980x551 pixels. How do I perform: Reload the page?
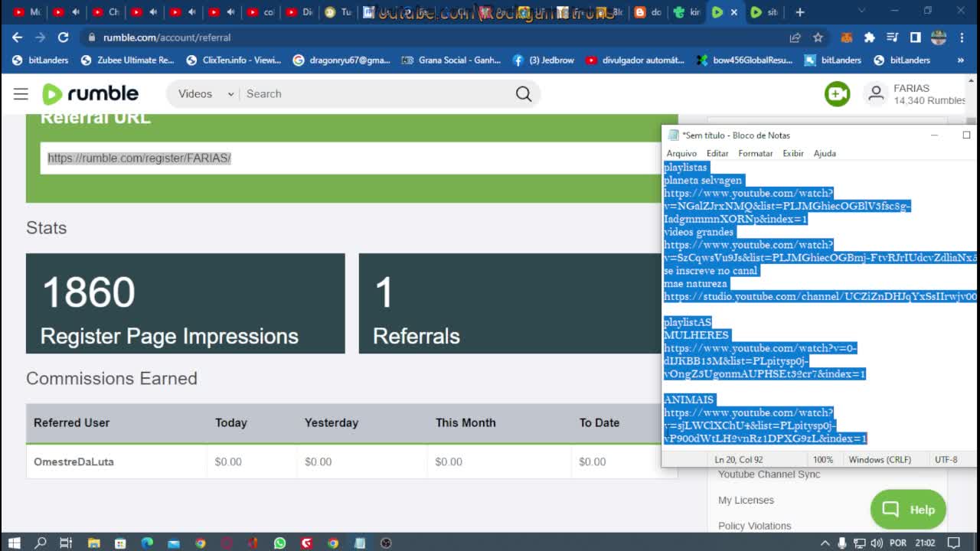coord(64,37)
